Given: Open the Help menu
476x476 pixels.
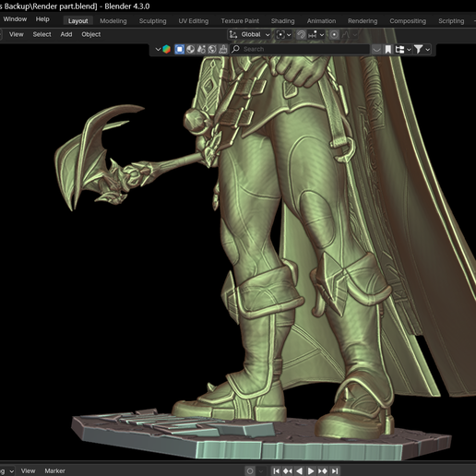Looking at the screenshot, I should 42,19.
